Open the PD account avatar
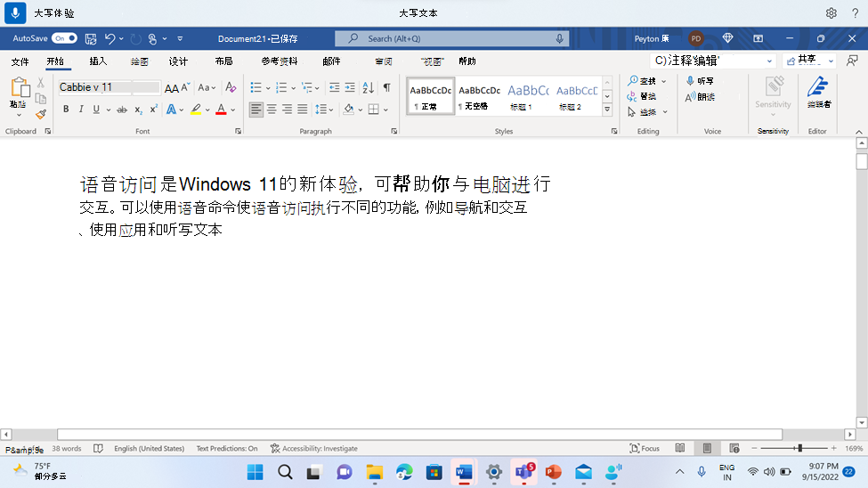 point(696,39)
